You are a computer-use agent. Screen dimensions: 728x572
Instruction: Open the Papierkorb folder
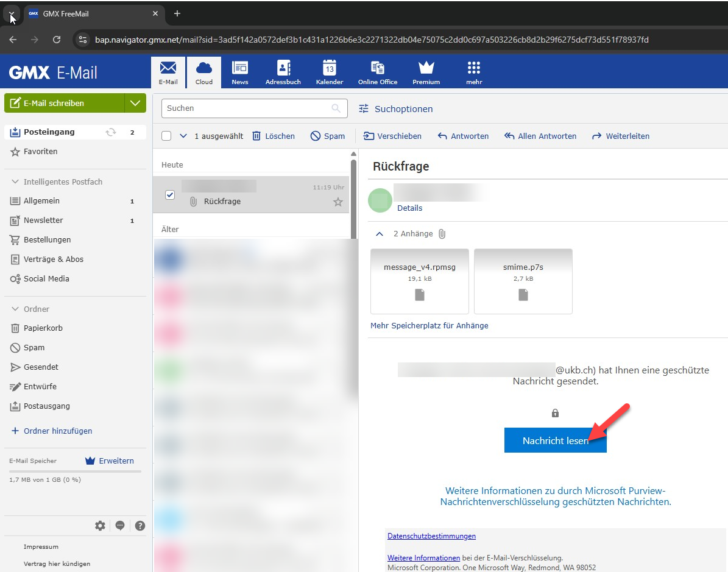point(75,328)
